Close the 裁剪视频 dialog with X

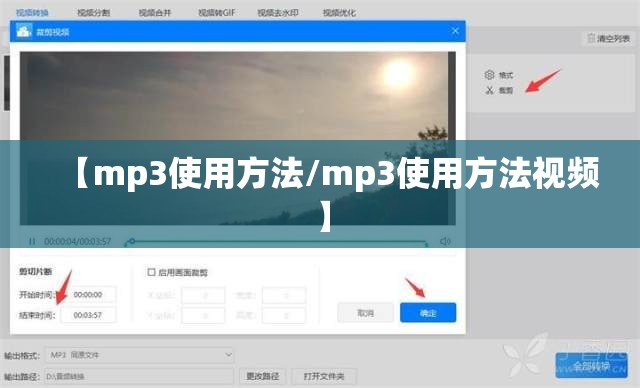pos(455,31)
